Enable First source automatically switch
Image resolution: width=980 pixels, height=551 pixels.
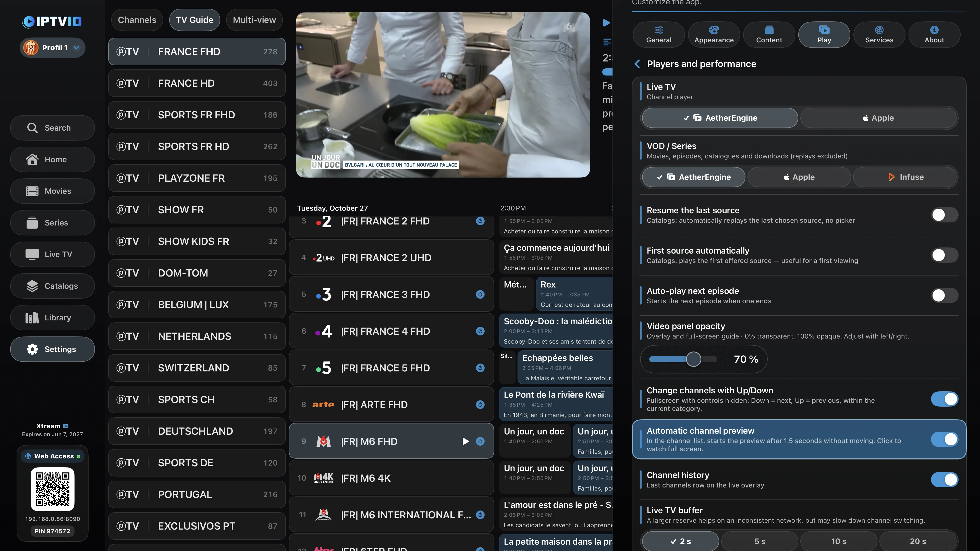pos(944,255)
